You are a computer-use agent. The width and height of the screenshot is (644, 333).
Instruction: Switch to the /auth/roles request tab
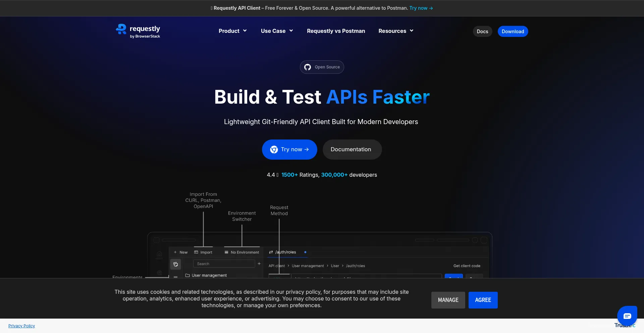pyautogui.click(x=285, y=252)
